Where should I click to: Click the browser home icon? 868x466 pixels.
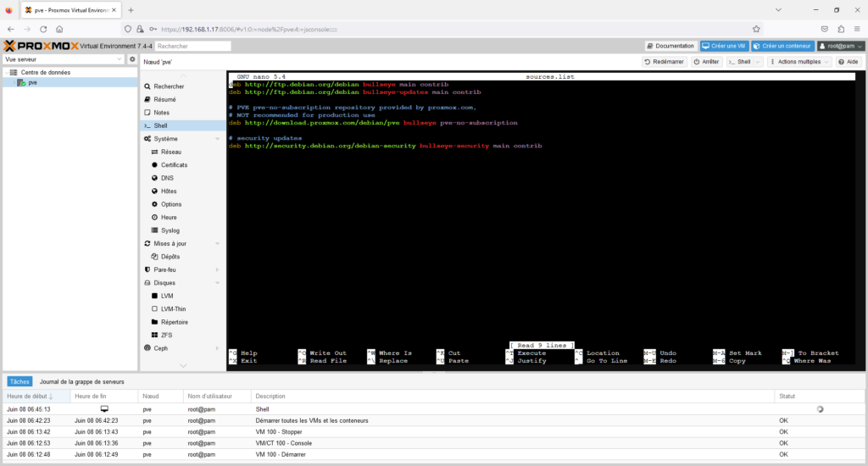click(x=59, y=30)
